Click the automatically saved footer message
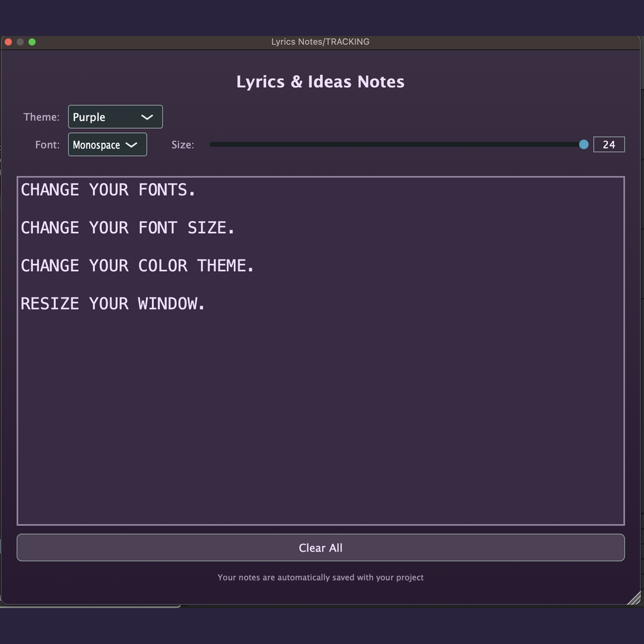 320,577
